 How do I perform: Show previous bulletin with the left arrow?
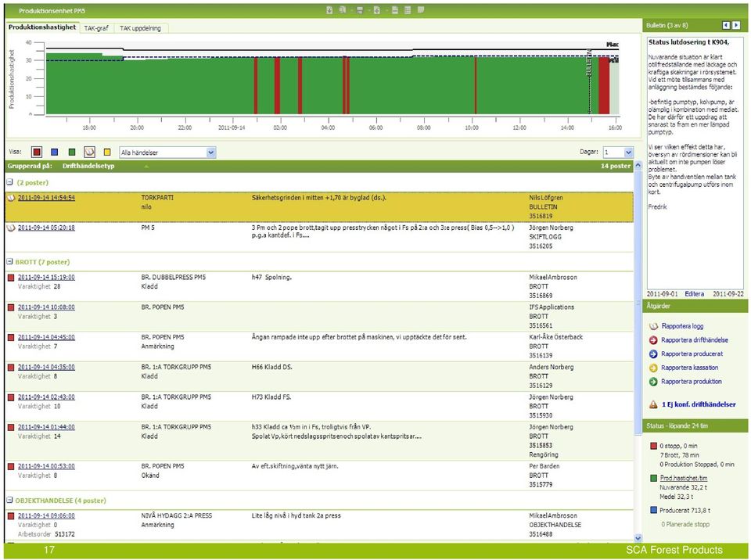726,25
